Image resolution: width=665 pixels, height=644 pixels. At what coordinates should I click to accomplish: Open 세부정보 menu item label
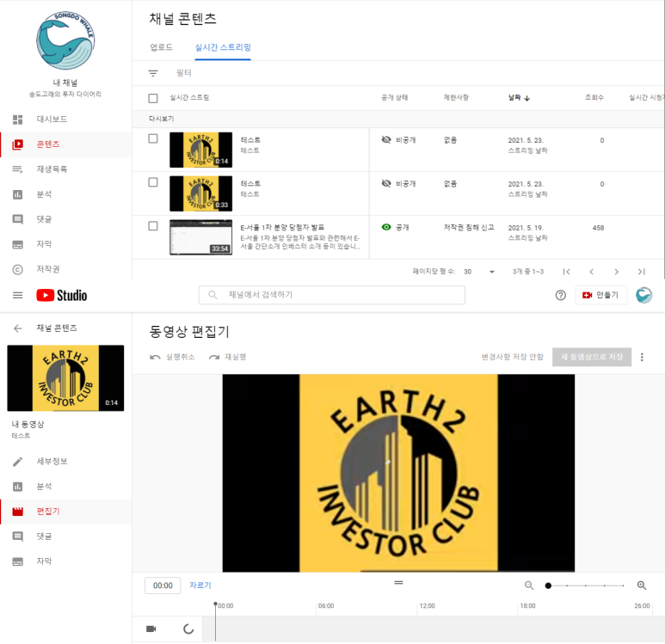pos(52,461)
